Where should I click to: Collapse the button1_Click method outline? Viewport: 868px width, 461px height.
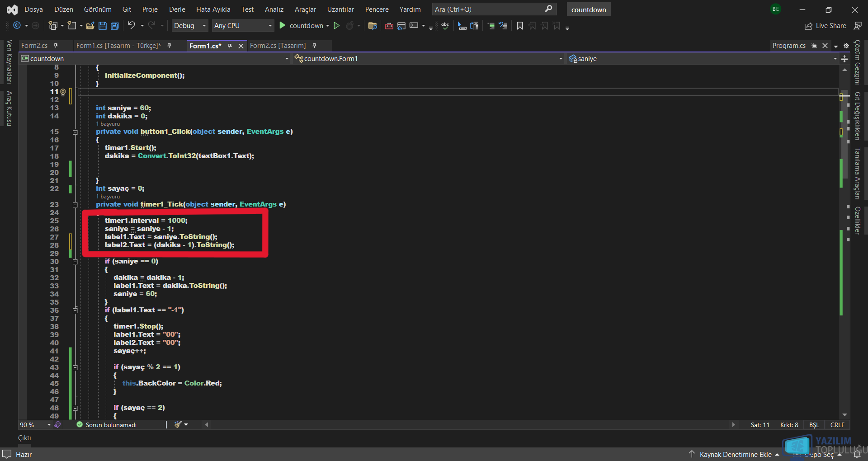[x=75, y=132]
